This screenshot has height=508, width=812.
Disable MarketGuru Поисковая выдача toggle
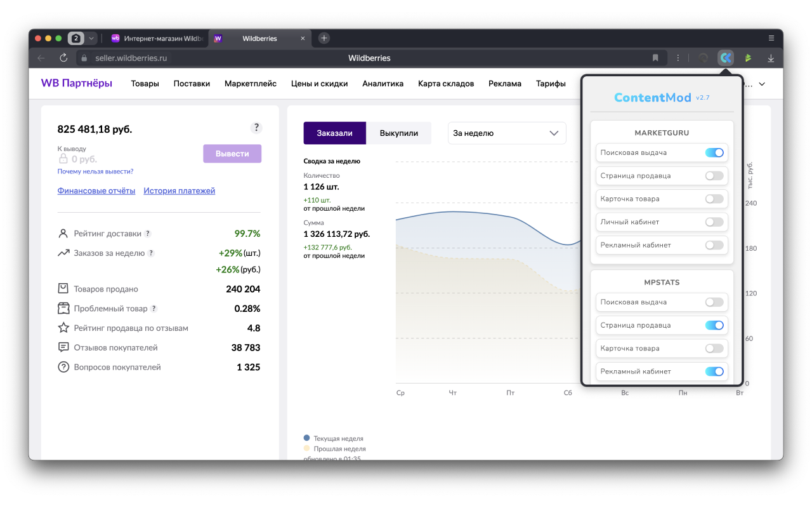(x=714, y=152)
